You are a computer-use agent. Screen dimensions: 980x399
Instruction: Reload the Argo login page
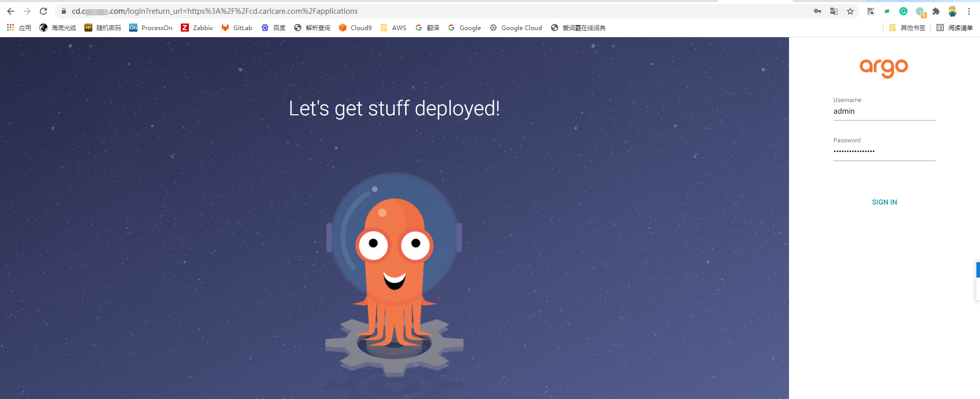tap(43, 11)
